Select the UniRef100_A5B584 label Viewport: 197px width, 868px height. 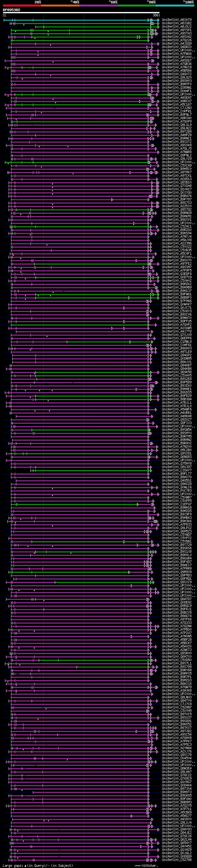coord(177,71)
